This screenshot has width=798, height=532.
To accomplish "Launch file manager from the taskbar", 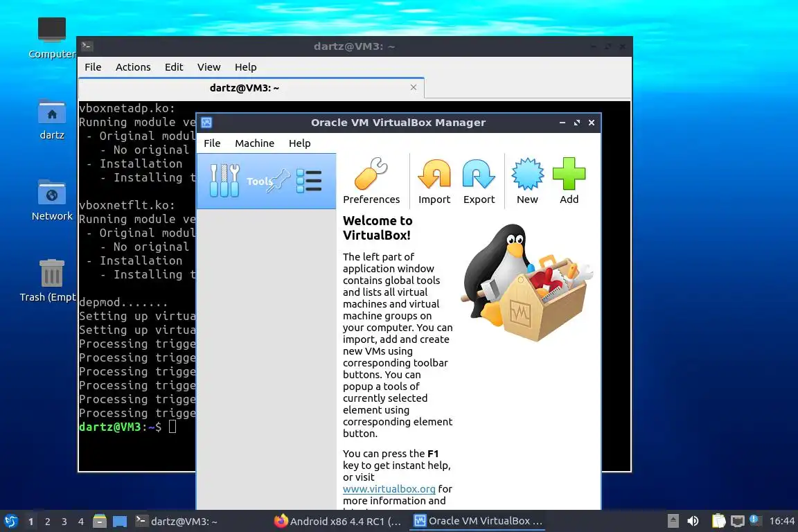I will click(100, 521).
